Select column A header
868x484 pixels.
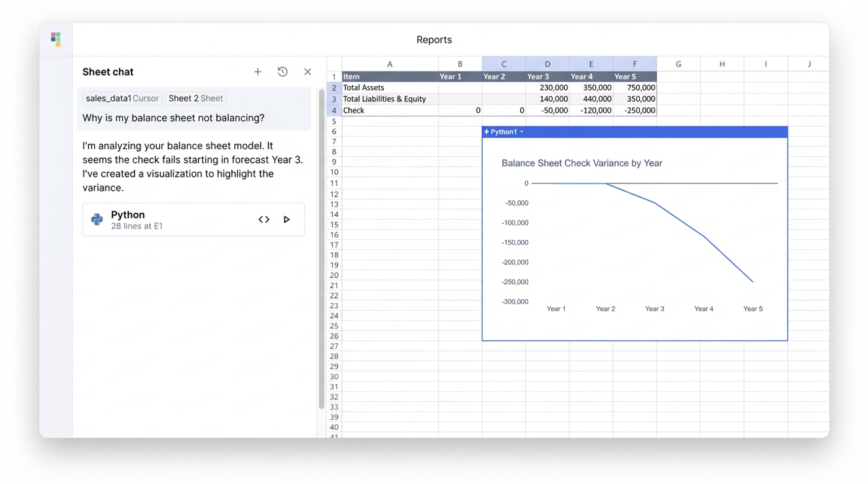[390, 64]
